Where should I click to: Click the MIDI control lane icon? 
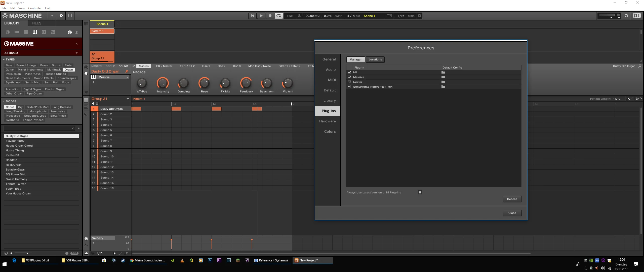(86, 239)
